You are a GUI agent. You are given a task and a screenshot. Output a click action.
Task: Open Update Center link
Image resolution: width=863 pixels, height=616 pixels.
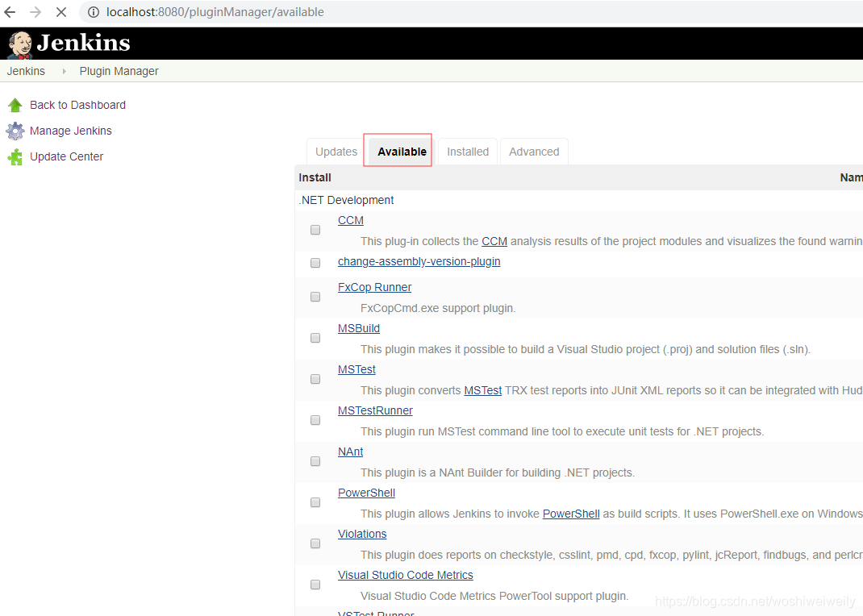point(67,156)
